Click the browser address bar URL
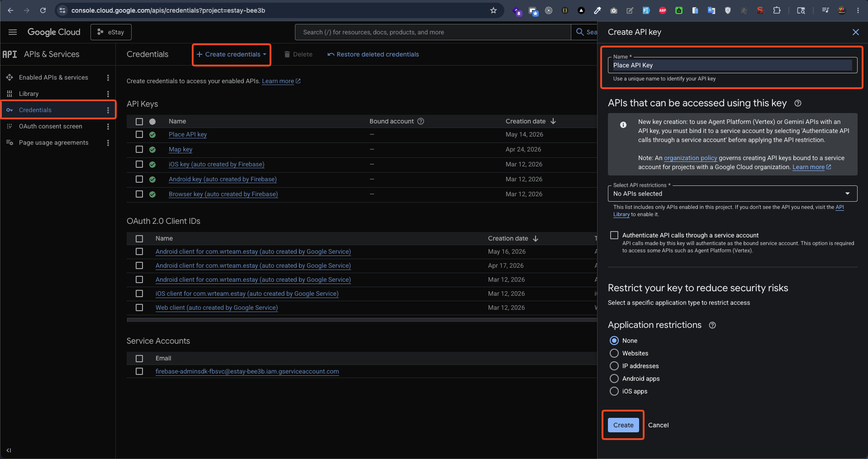Screen dimensions: 868x459 [x=168, y=10]
